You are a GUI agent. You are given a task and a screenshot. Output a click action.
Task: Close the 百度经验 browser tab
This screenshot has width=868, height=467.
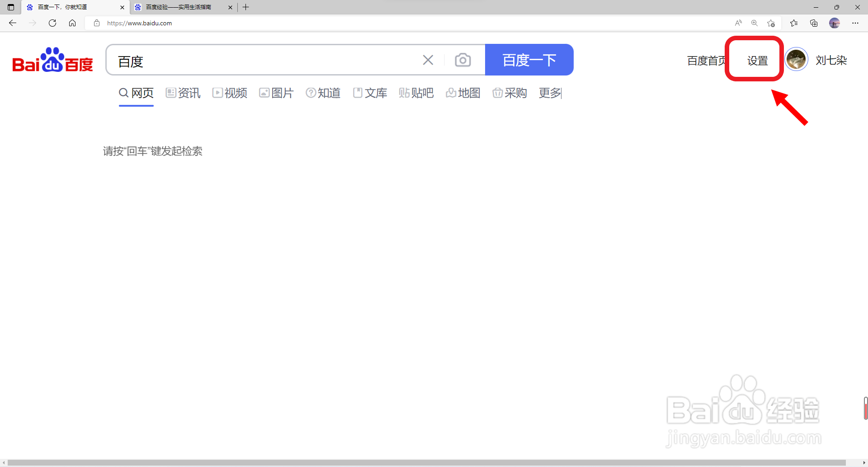coord(230,7)
